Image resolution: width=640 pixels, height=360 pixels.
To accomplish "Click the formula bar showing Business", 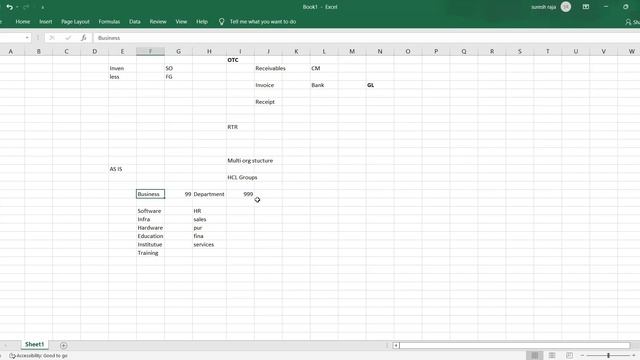I will [366, 38].
